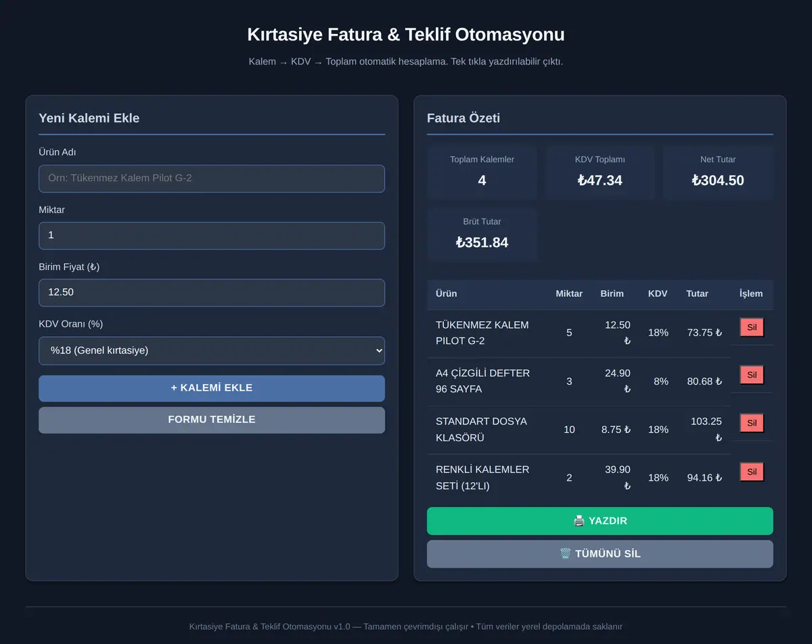
Task: Click the Miktar column header
Action: 569,294
